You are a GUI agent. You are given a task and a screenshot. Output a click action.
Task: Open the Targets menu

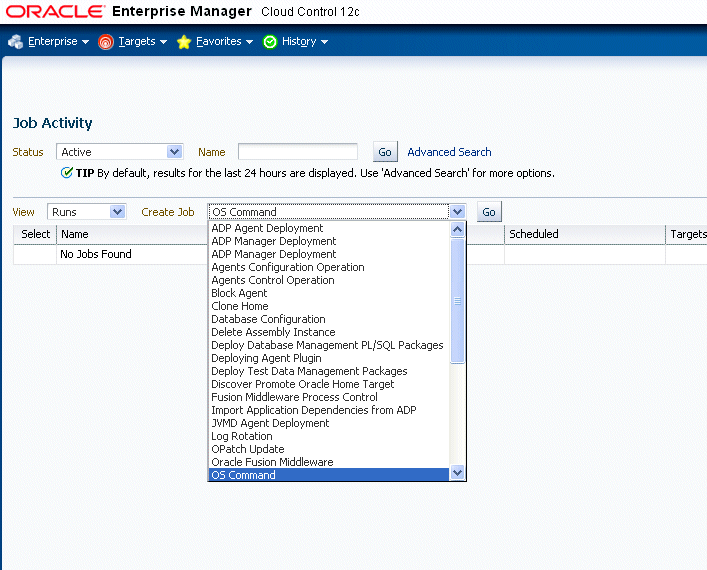[x=142, y=41]
